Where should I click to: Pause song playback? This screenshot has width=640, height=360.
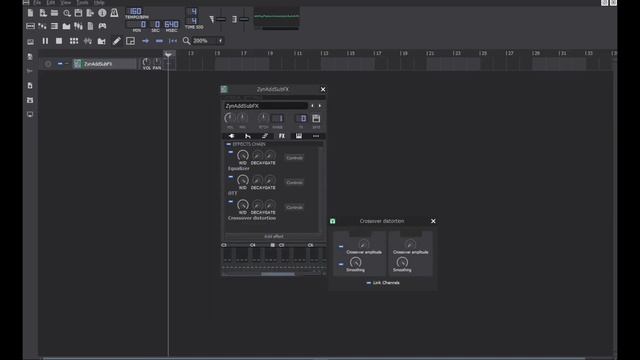coord(45,41)
